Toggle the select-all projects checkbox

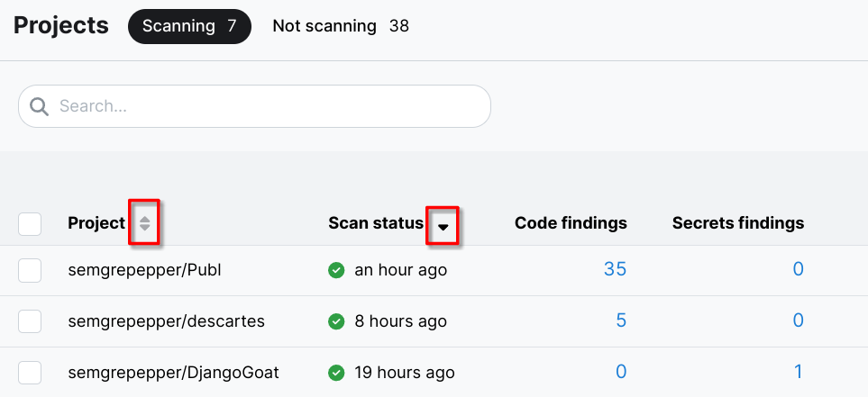tap(30, 223)
